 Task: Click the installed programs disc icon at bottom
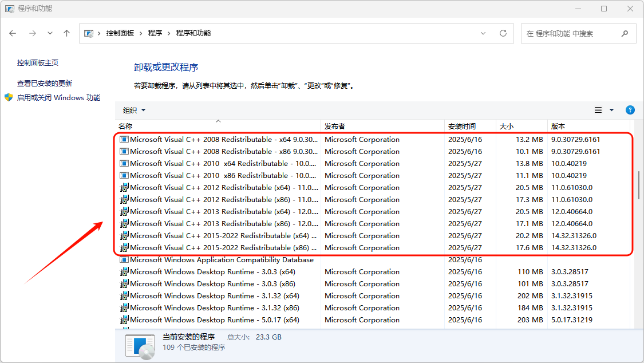[140, 346]
